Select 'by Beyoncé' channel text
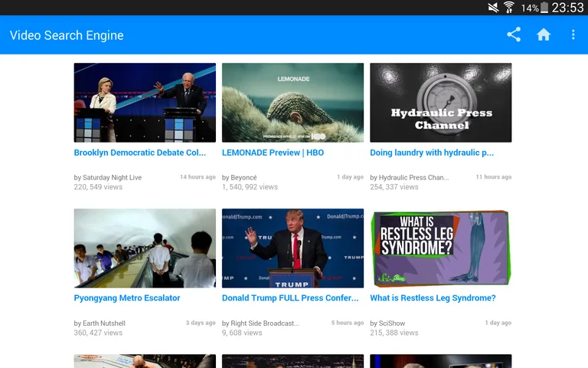 (x=239, y=178)
